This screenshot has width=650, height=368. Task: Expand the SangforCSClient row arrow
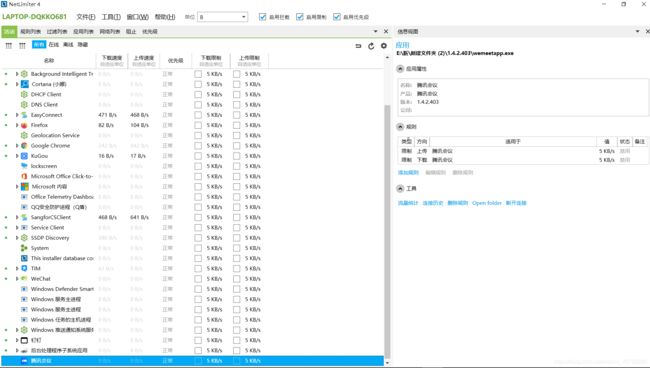pos(17,217)
